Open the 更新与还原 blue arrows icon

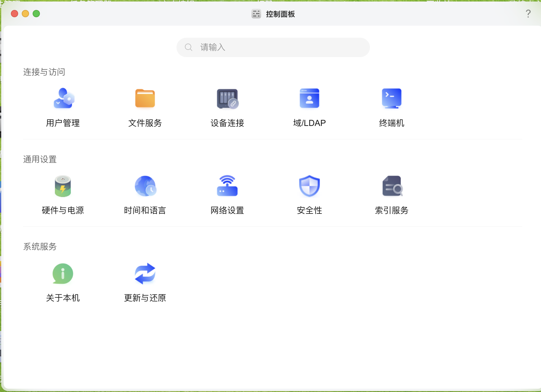145,274
